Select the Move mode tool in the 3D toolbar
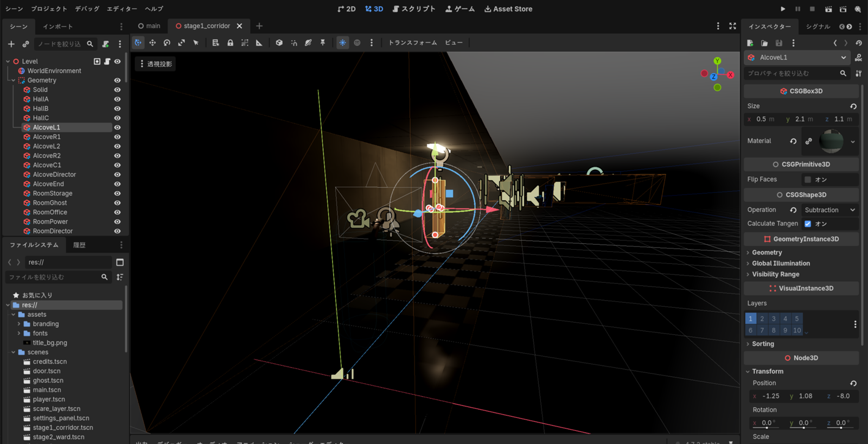The image size is (868, 444). point(152,42)
